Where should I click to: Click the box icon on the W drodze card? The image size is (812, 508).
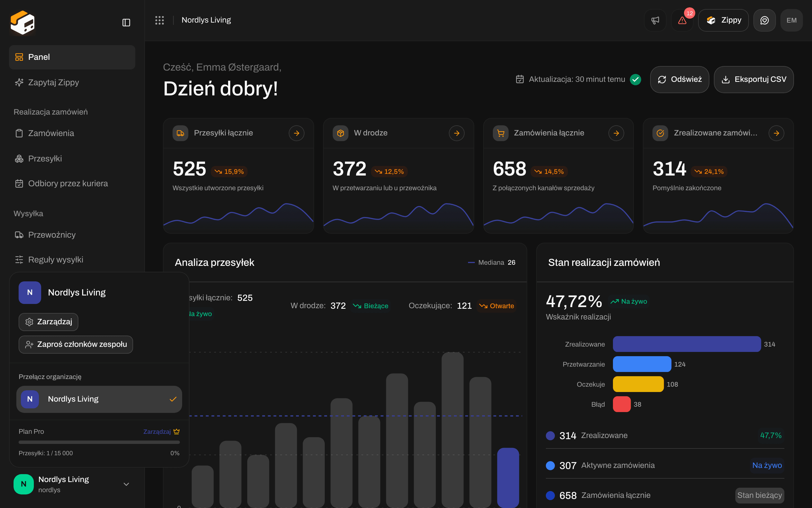pos(341,133)
